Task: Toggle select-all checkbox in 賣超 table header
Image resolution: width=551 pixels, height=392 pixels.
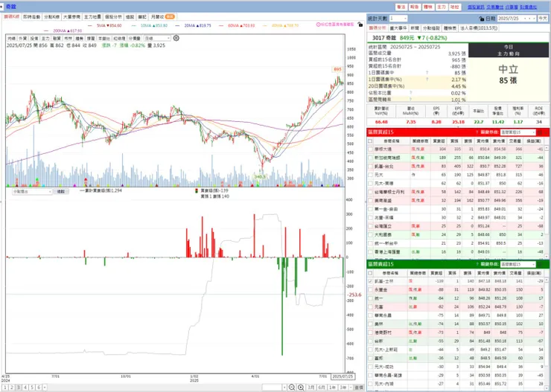Action: tap(370, 273)
